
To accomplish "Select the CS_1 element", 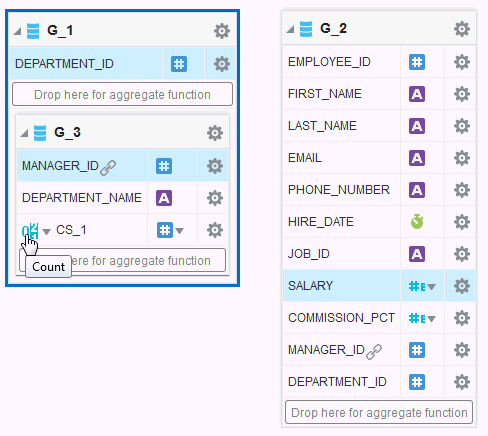I will point(71,230).
